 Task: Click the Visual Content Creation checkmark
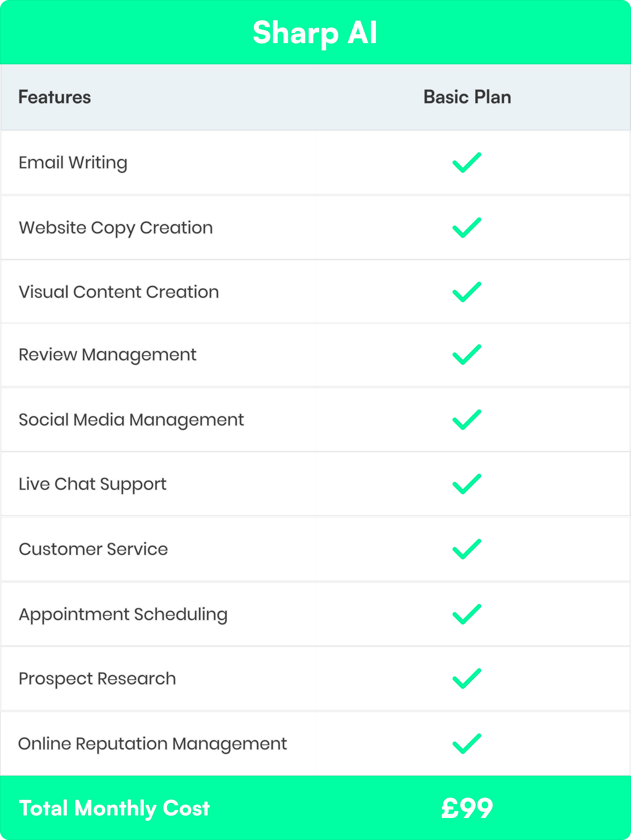[x=466, y=292]
